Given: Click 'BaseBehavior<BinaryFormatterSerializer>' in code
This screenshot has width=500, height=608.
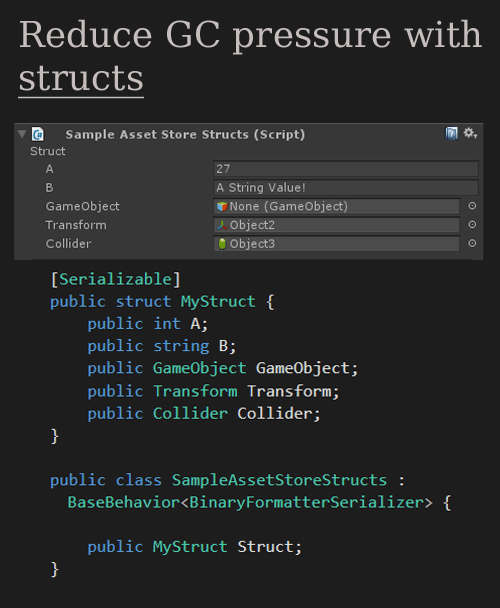Looking at the screenshot, I should (x=250, y=502).
